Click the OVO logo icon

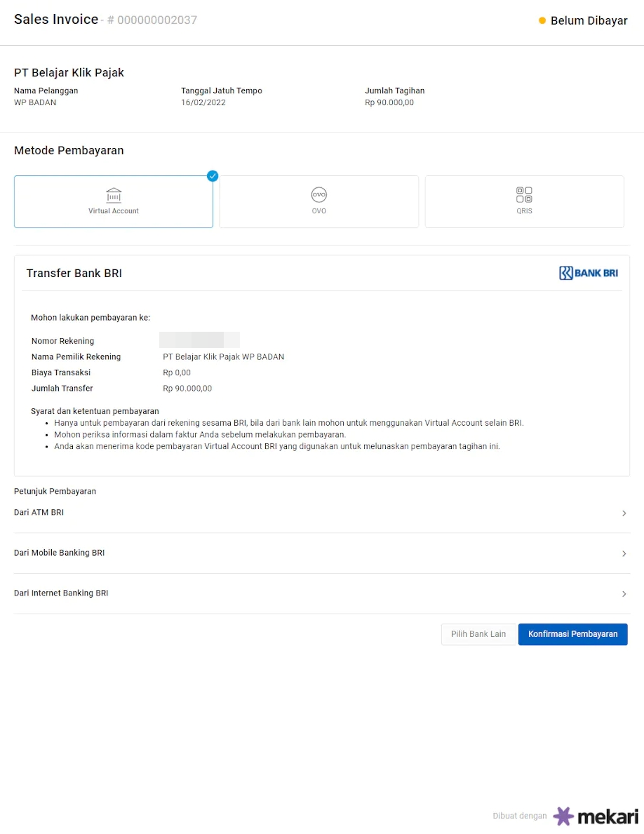tap(319, 194)
